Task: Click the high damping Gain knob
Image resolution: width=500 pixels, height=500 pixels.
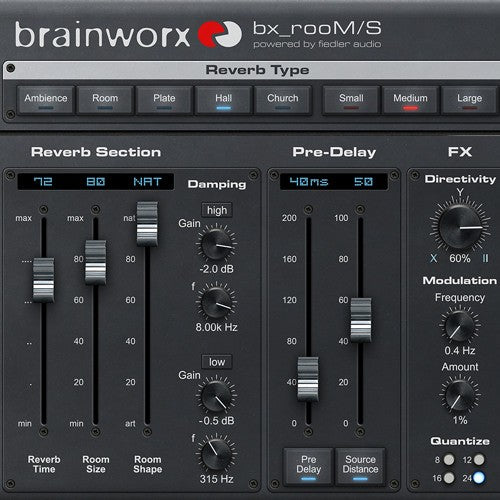Action: click(216, 245)
